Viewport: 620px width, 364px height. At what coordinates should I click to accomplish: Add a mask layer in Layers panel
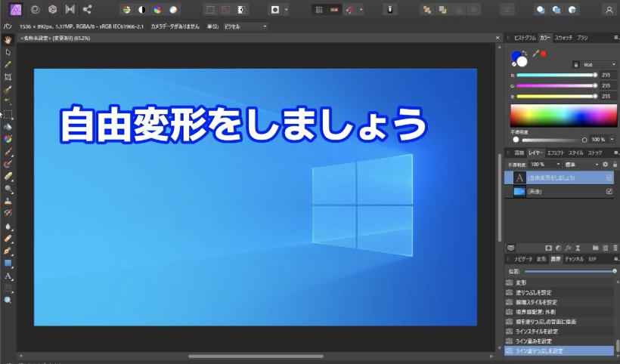coord(548,248)
